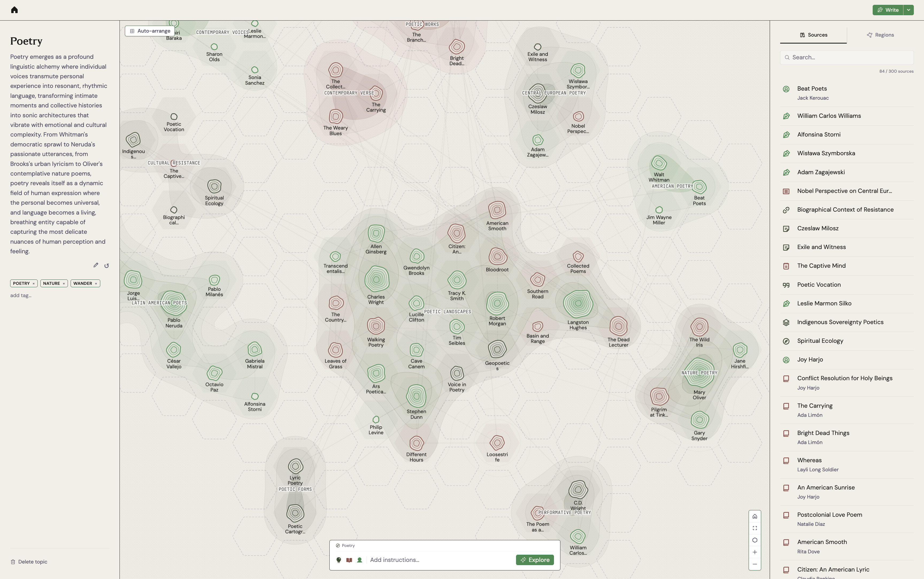Open the Joy Harjo source entry
924x579 pixels.
click(x=847, y=360)
